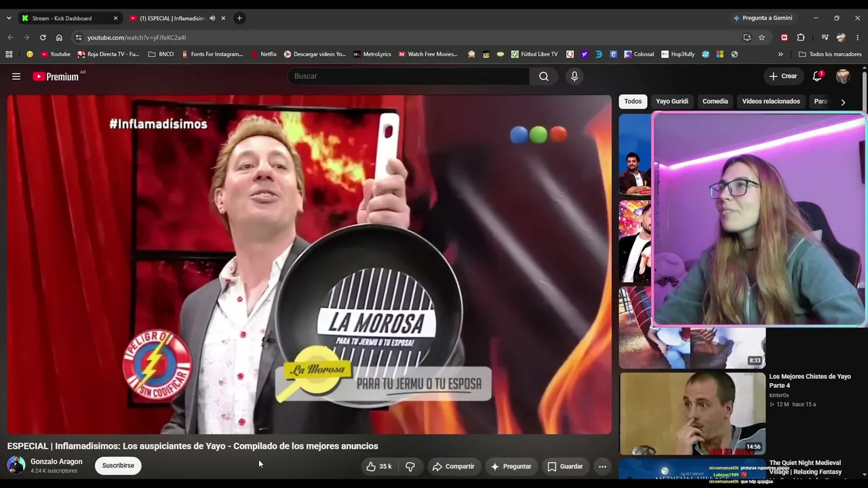Open the Hop3fully bookmark
The width and height of the screenshot is (868, 488).
[678, 54]
